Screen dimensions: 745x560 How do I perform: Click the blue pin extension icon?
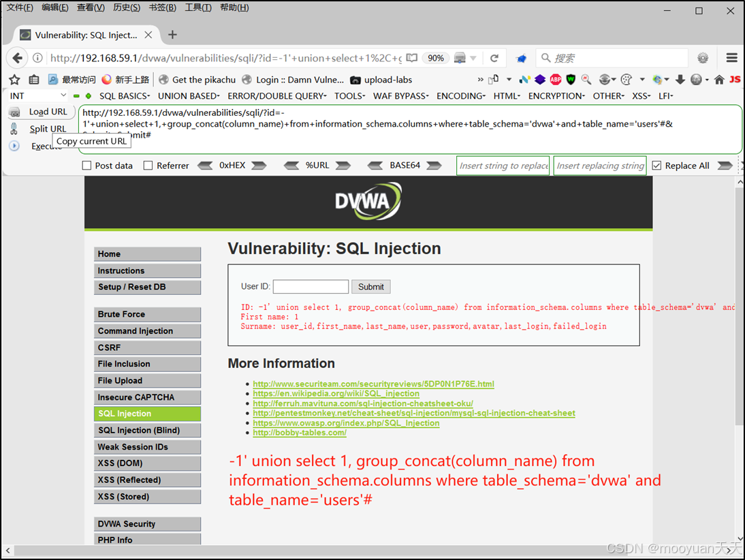click(521, 59)
